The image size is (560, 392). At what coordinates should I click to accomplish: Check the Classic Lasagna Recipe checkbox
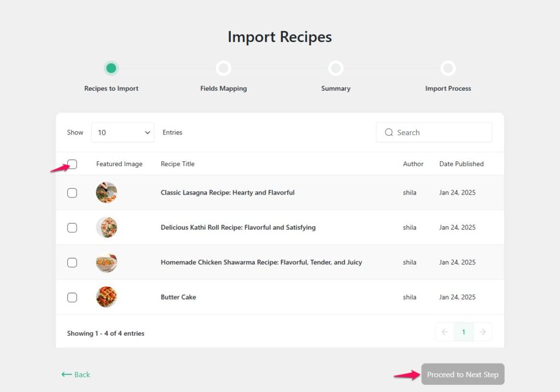(72, 192)
